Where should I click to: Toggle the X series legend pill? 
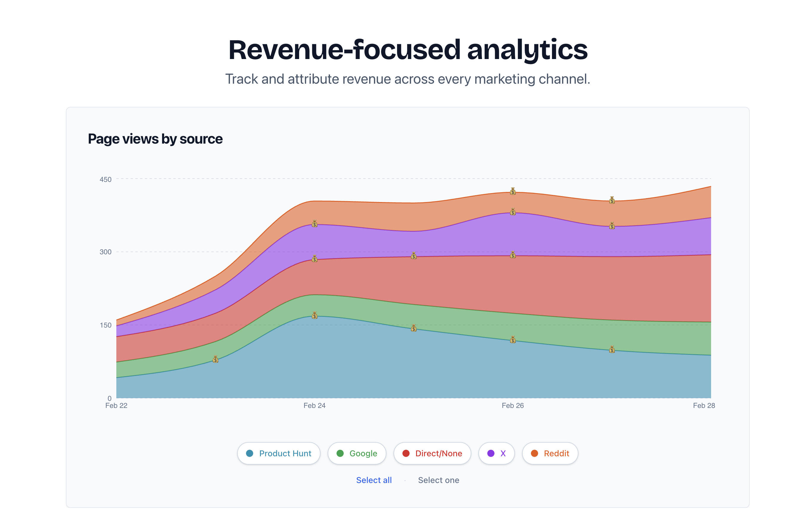point(497,453)
